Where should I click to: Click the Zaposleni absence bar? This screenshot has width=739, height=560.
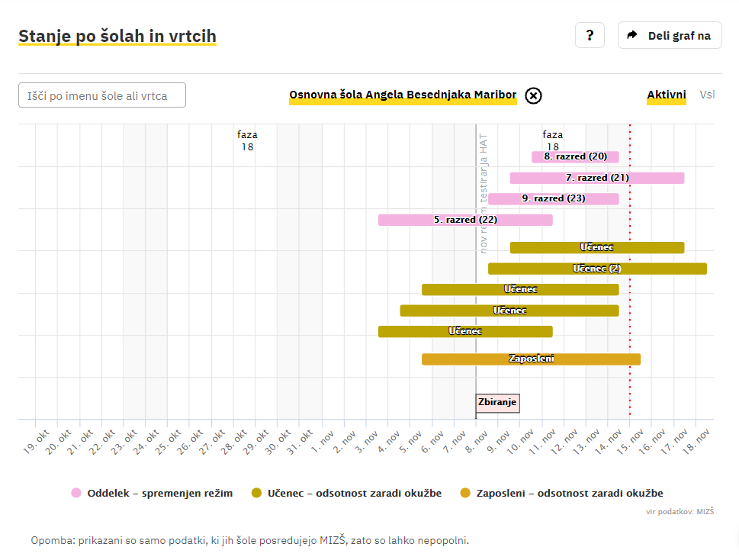pos(531,359)
